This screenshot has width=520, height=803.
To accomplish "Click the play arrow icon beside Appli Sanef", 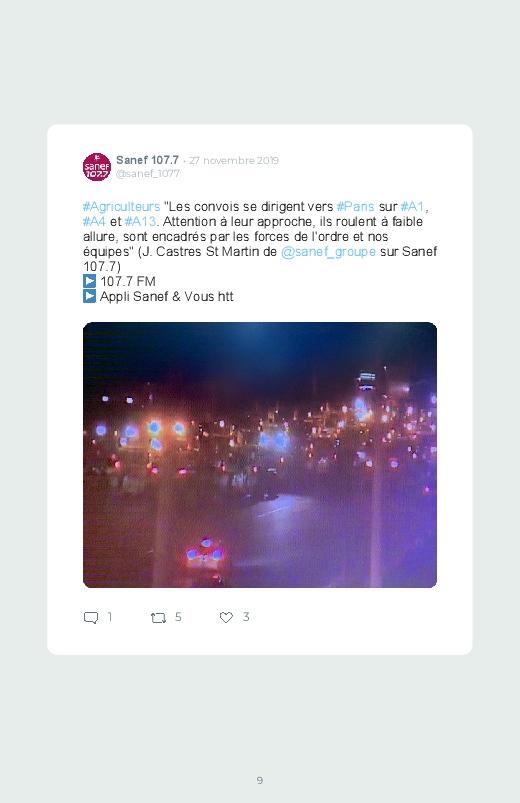I will 89,296.
